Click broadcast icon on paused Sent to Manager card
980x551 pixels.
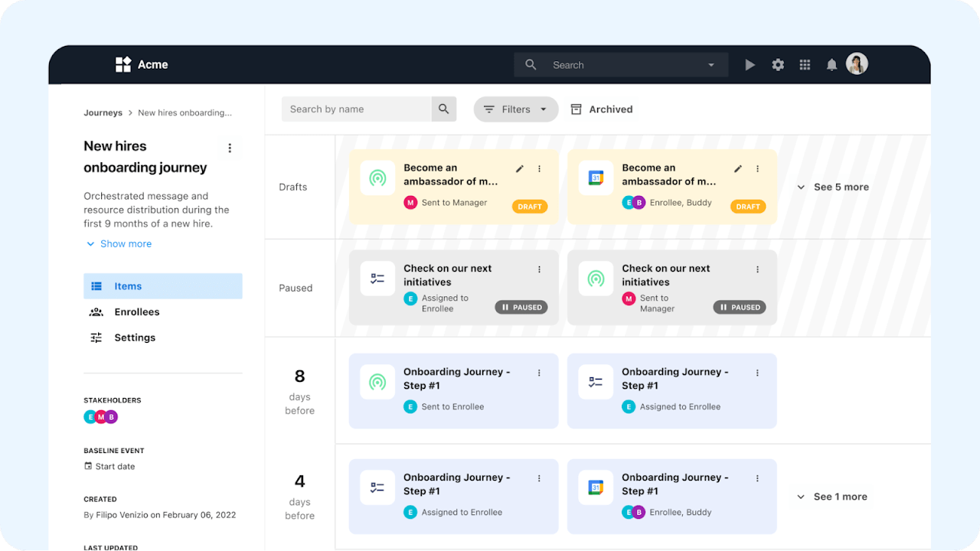pos(596,279)
